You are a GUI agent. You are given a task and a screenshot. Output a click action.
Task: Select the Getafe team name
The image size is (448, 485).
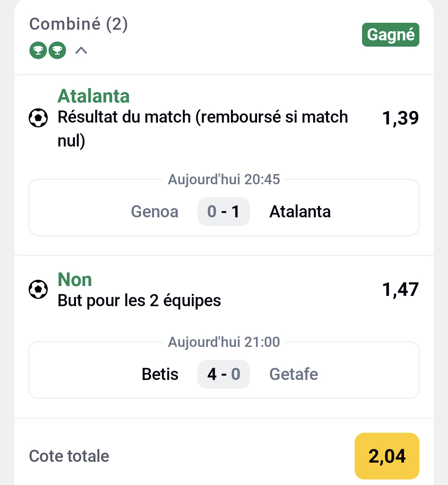pos(293,374)
